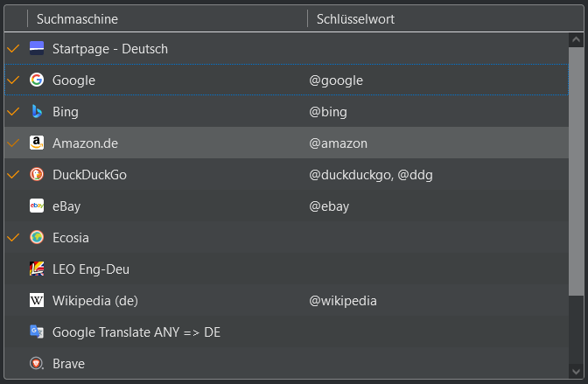Screen dimensions: 588x384
Task: Select the Google logo icon
Action: point(37,80)
